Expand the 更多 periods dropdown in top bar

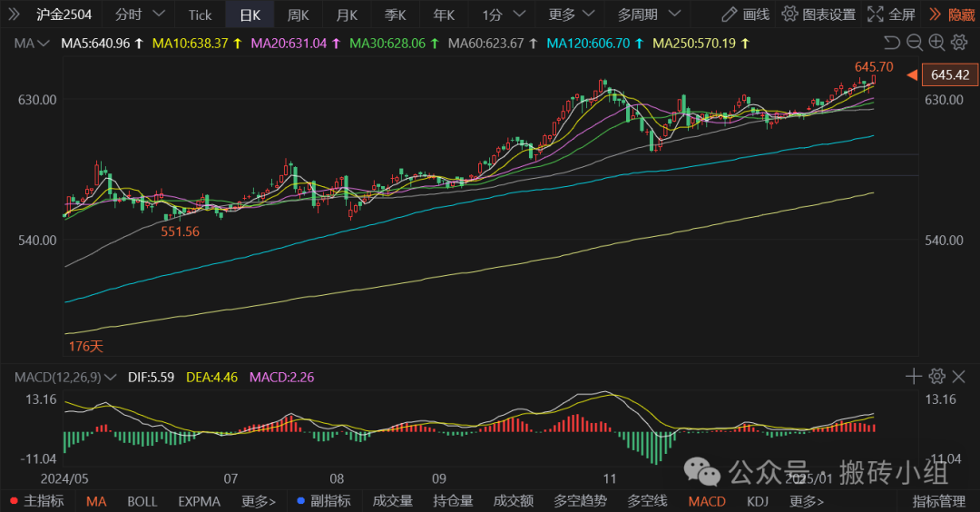pos(588,14)
